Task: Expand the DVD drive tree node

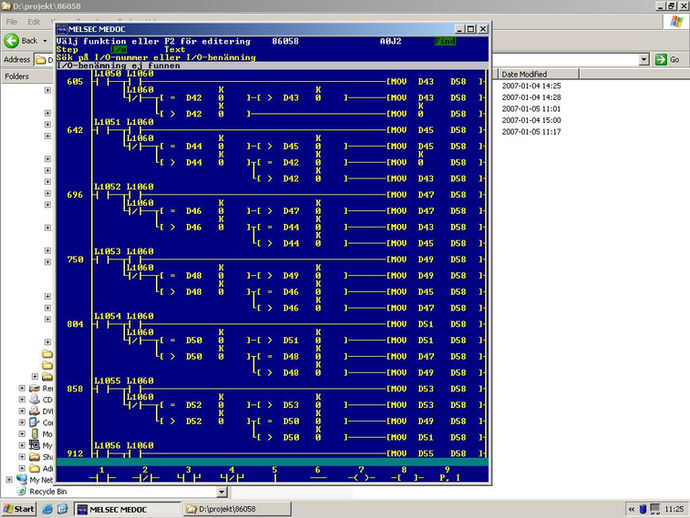Action: tap(22, 411)
